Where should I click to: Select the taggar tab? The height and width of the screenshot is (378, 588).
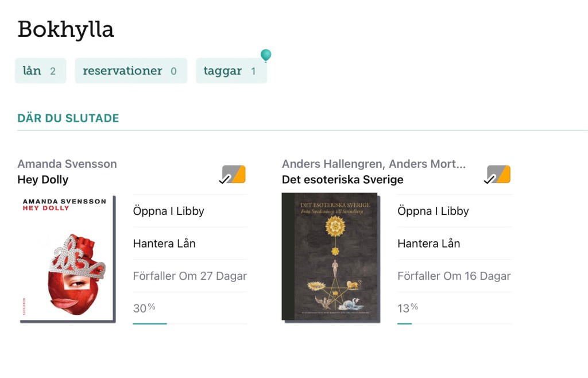click(x=231, y=71)
